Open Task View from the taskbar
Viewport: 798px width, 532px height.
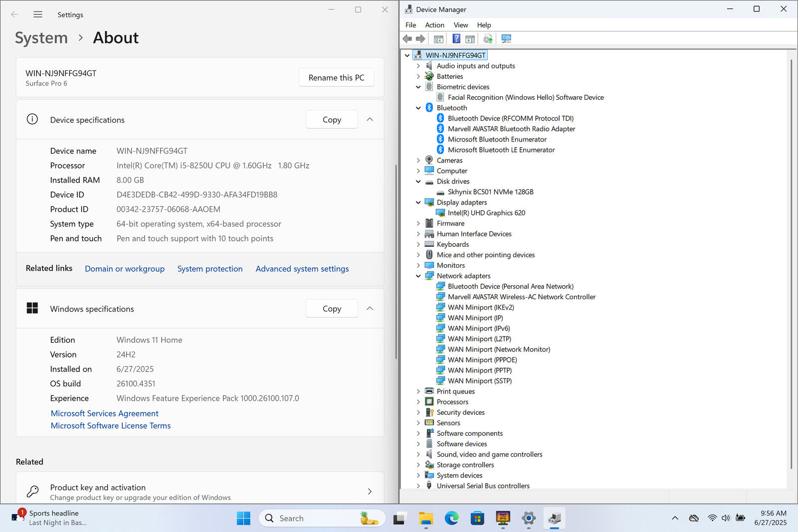399,519
